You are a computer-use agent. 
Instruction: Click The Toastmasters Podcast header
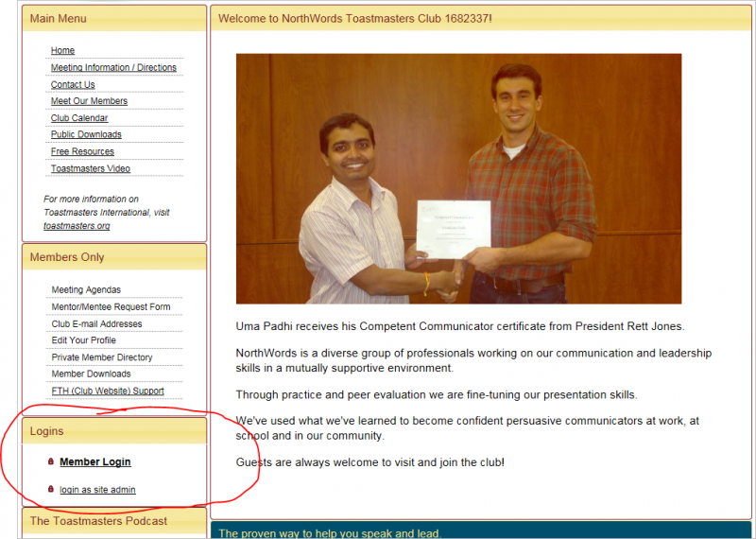click(x=114, y=521)
